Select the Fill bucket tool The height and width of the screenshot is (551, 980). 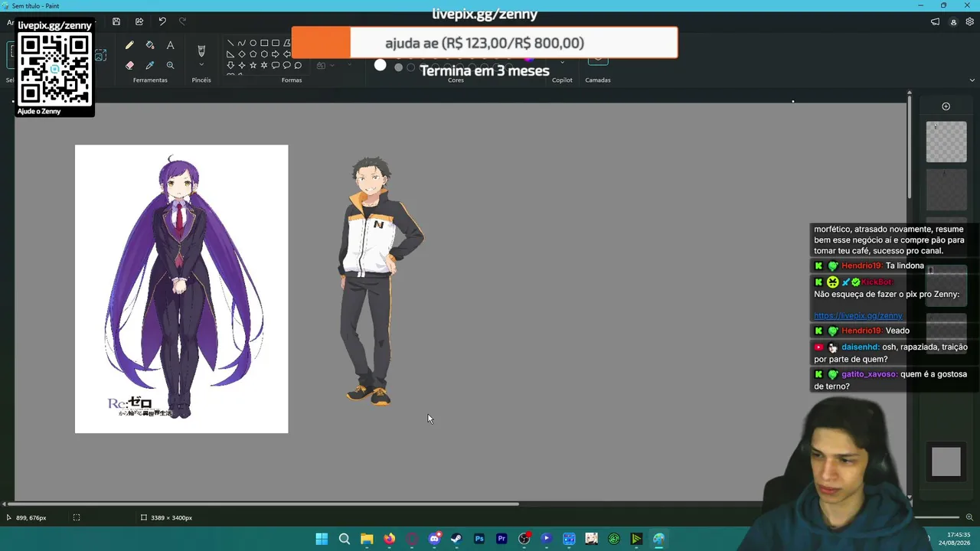[x=150, y=46]
